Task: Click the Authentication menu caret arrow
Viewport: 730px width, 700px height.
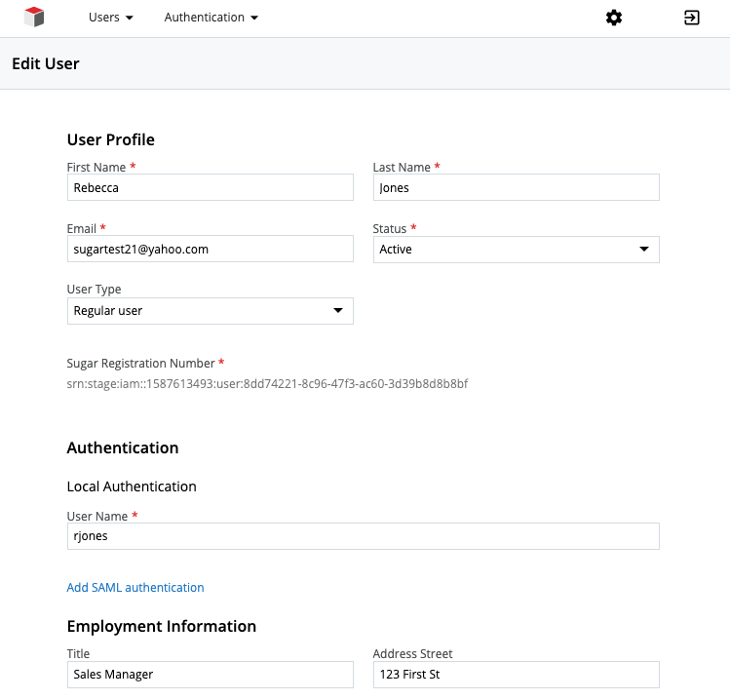Action: [254, 19]
